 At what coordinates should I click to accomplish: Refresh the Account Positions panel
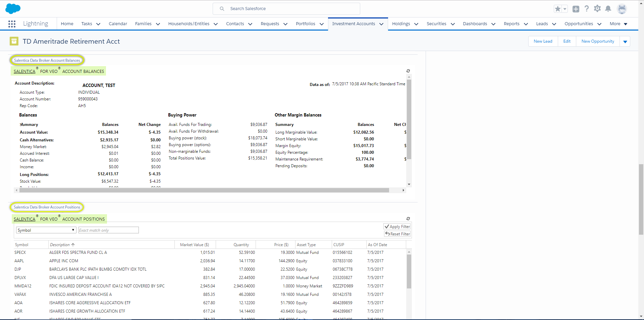point(408,219)
